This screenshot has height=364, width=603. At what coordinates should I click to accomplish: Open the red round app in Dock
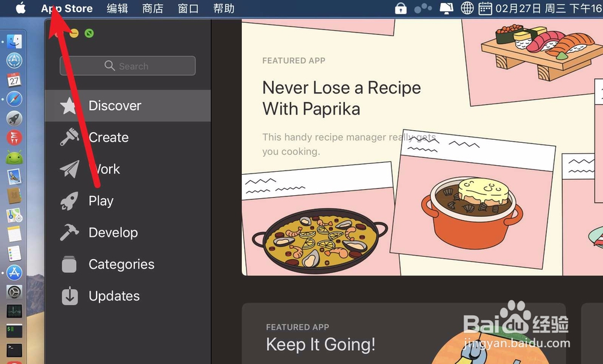14,137
